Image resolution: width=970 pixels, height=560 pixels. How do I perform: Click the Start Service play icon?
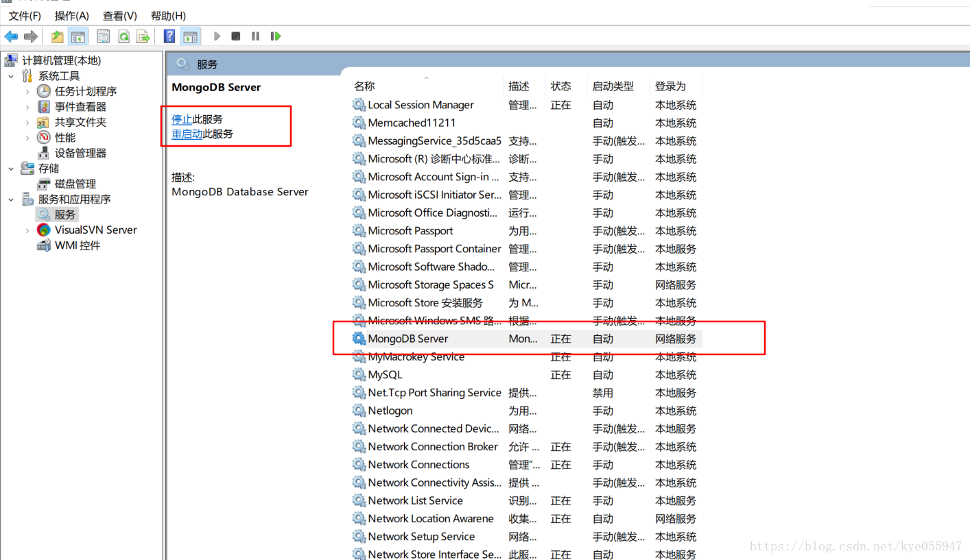point(217,36)
